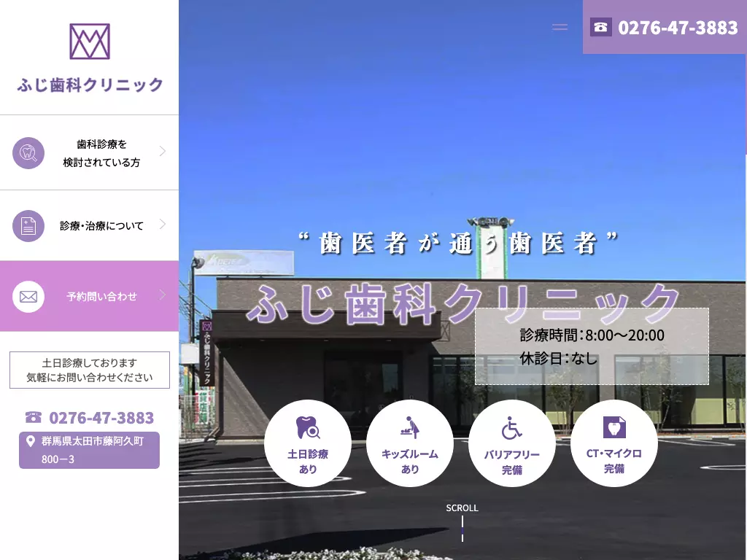
Task: Click the 土日診療しております notice box
Action: tap(90, 370)
